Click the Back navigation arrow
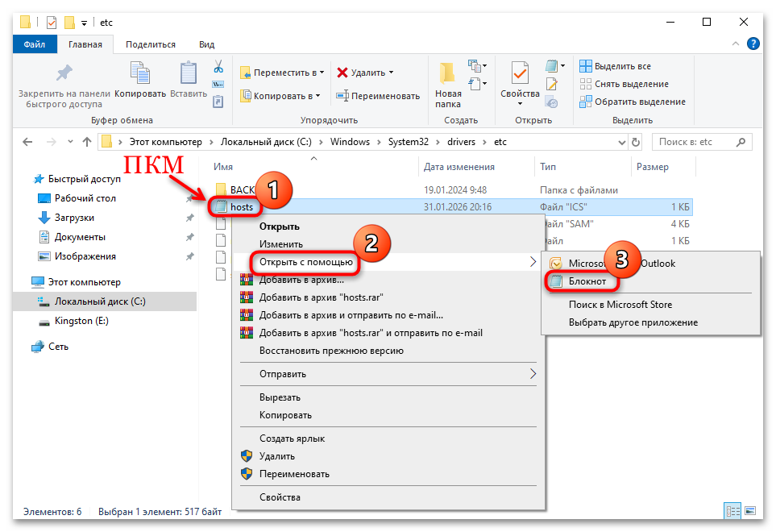The image size is (776, 532). pyautogui.click(x=27, y=142)
